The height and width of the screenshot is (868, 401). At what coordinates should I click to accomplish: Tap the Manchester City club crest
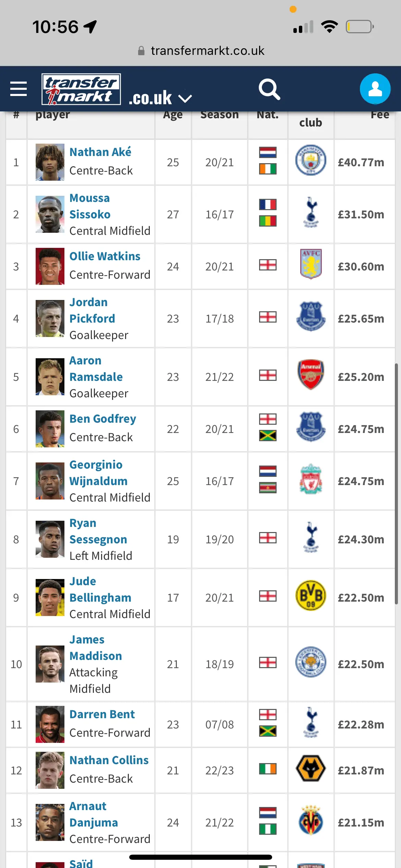coord(311,160)
